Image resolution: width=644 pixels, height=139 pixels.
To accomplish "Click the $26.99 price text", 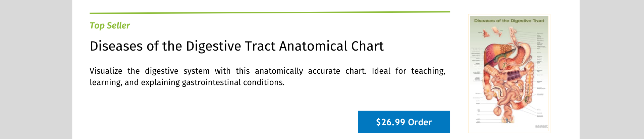I will (x=390, y=122).
